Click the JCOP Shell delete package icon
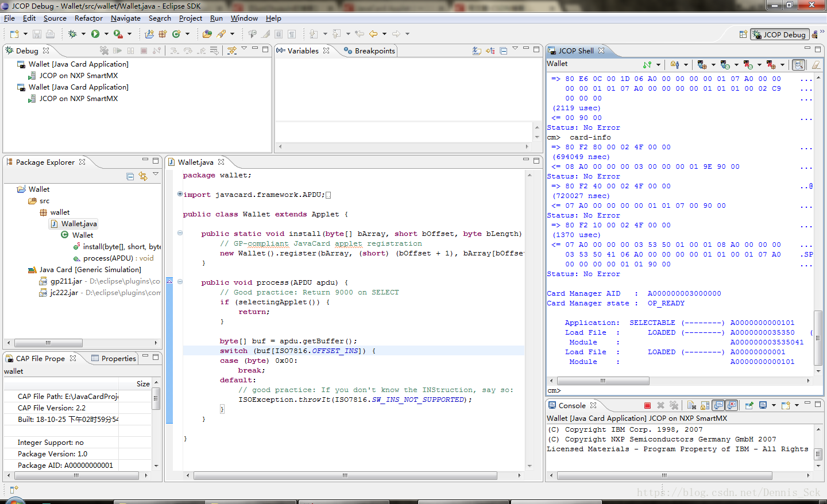Screen dimensions: 827x504 [771, 65]
